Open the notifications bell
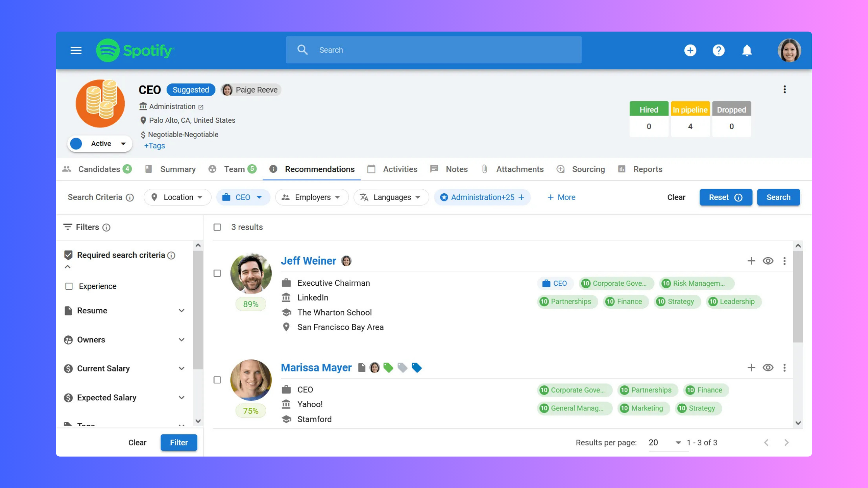 pos(747,50)
